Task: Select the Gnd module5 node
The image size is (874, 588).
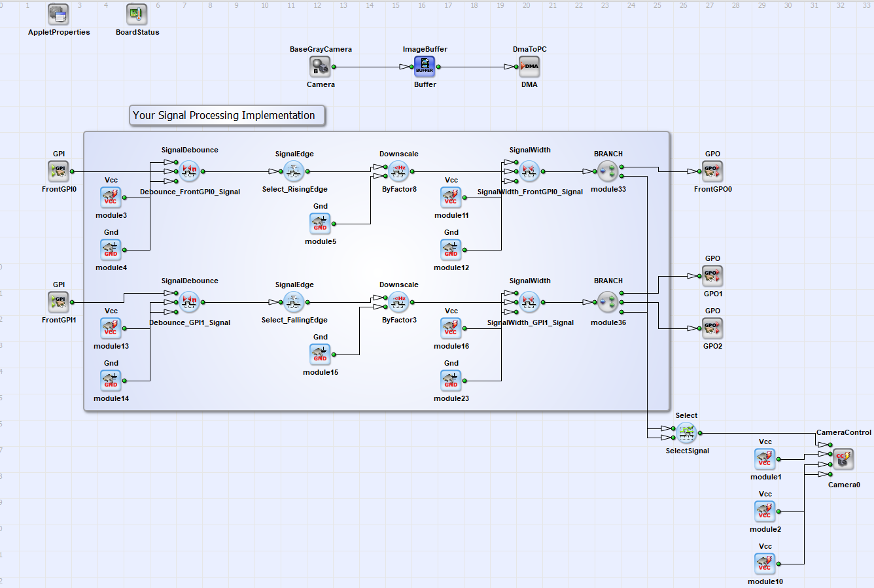Action: click(x=321, y=224)
